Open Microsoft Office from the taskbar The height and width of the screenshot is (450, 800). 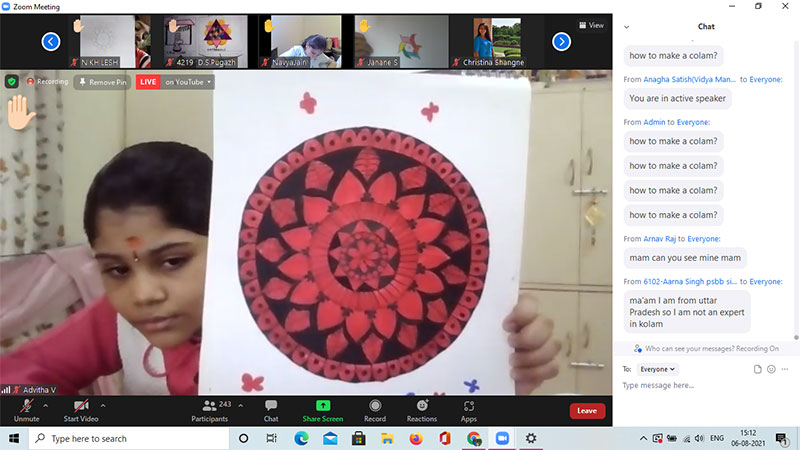point(444,438)
